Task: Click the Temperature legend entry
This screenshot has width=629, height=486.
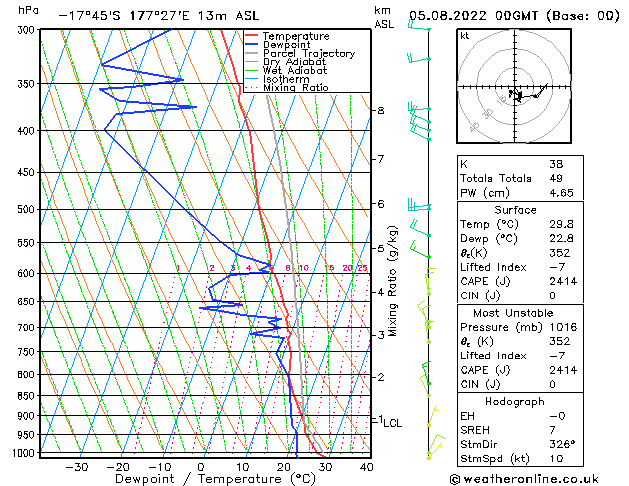Action: click(296, 36)
